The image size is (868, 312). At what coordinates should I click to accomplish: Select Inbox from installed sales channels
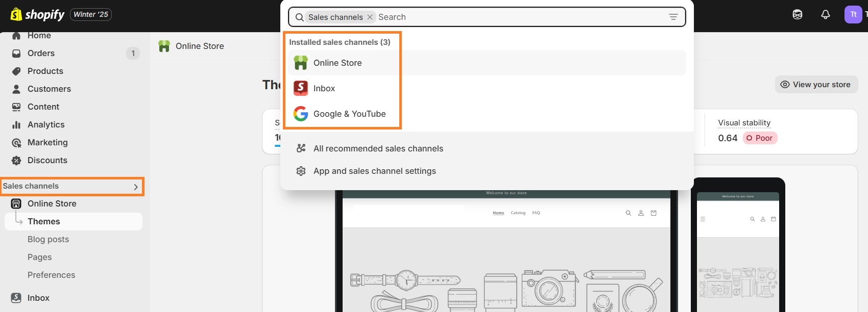pos(487,88)
